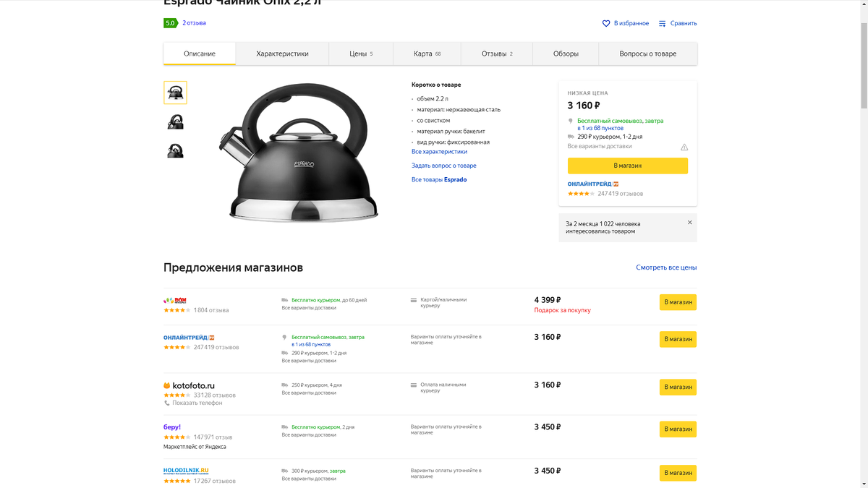Viewport: 868px width, 488px height.
Task: Expand Все характеристики link
Action: click(x=439, y=152)
